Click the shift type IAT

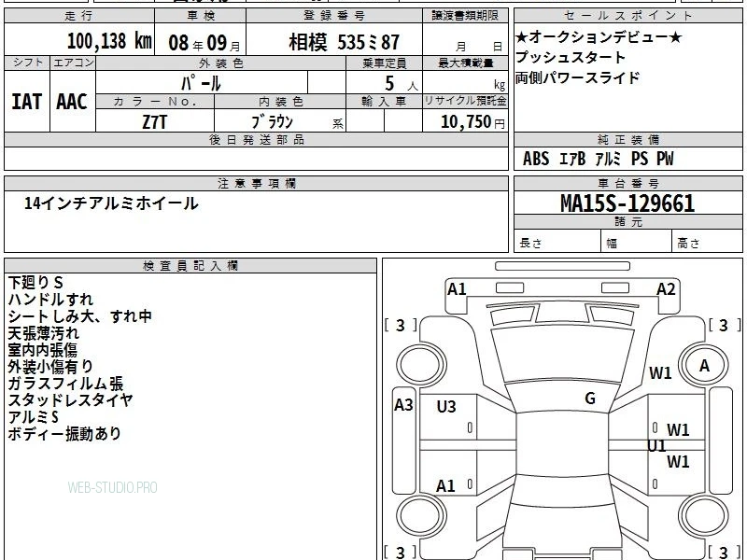point(27,102)
